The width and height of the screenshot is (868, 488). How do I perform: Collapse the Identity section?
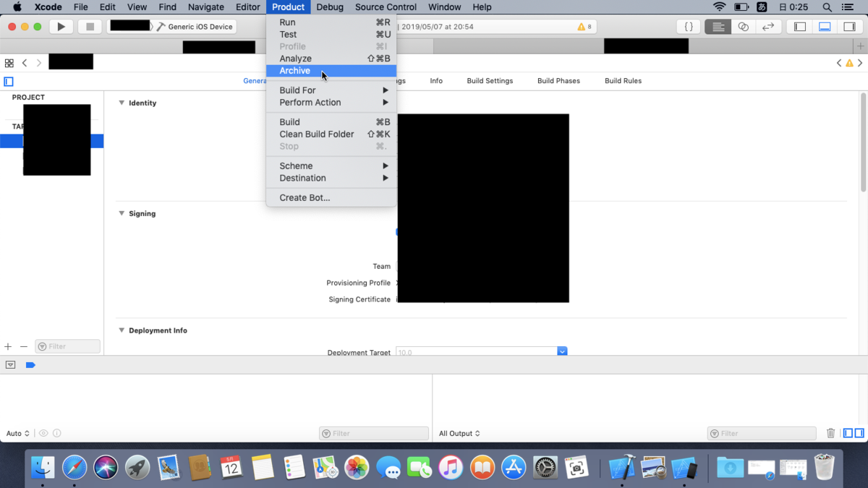(122, 103)
